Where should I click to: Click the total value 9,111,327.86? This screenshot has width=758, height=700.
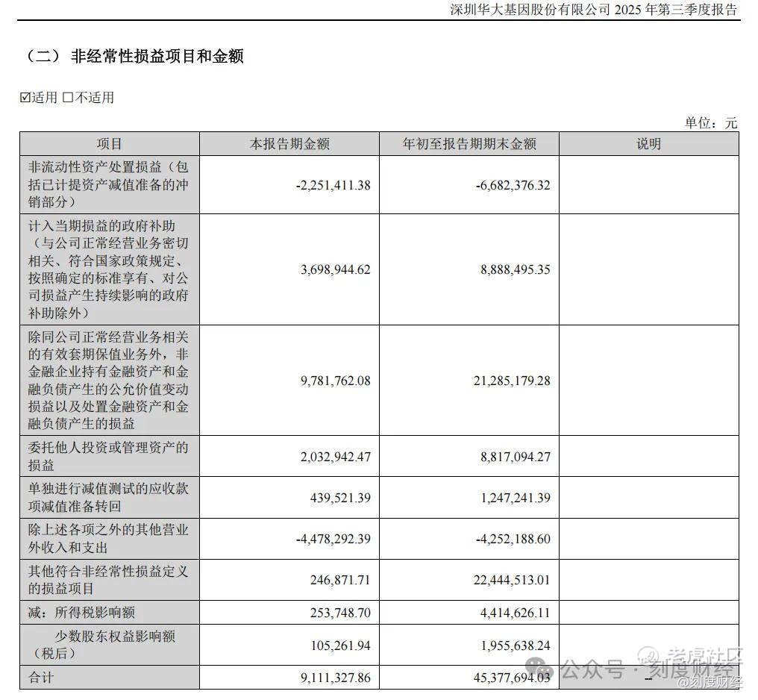pos(336,678)
